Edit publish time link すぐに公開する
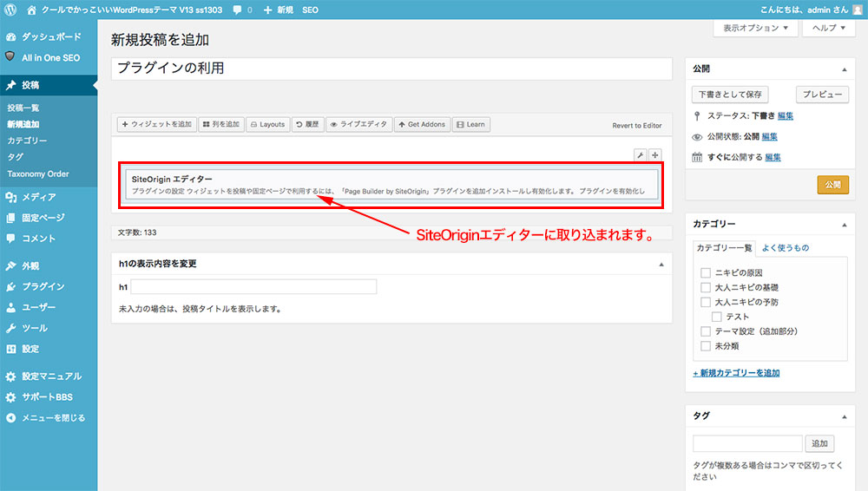 [x=773, y=157]
